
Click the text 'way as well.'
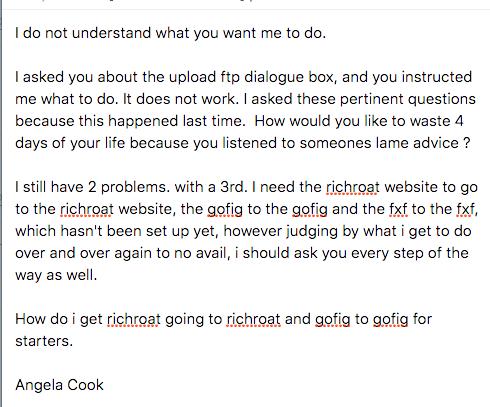pyautogui.click(x=56, y=275)
